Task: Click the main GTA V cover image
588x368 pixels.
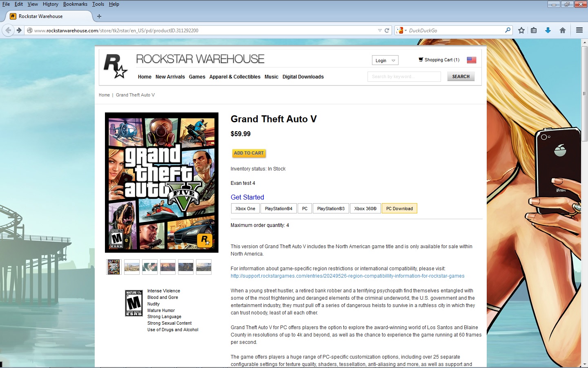Action: [162, 182]
